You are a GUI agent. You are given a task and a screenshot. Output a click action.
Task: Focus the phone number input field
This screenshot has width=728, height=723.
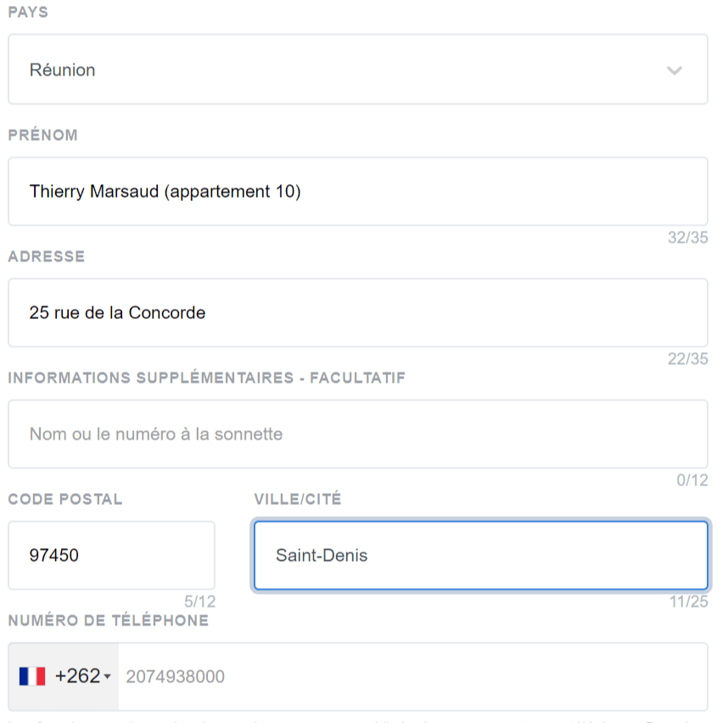pyautogui.click(x=412, y=676)
